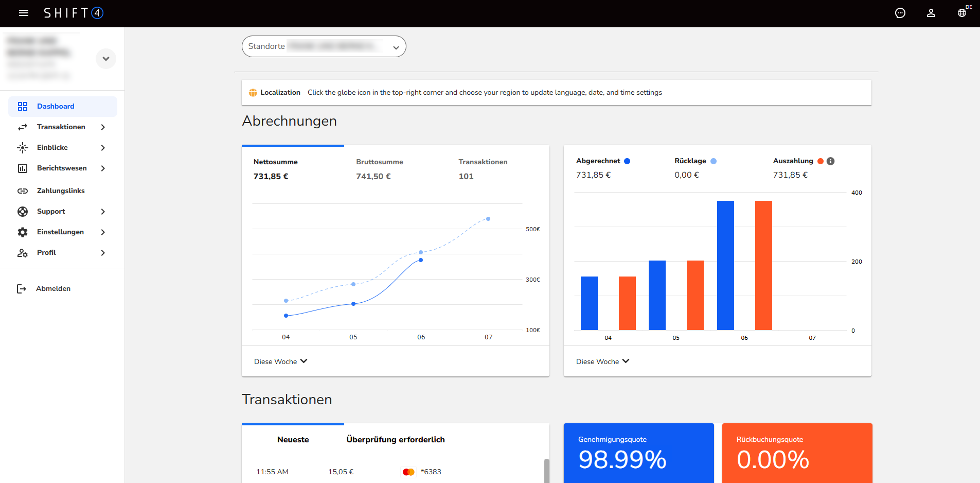This screenshot has height=483, width=980.
Task: Select the Bruttosumme tab
Action: point(395,169)
